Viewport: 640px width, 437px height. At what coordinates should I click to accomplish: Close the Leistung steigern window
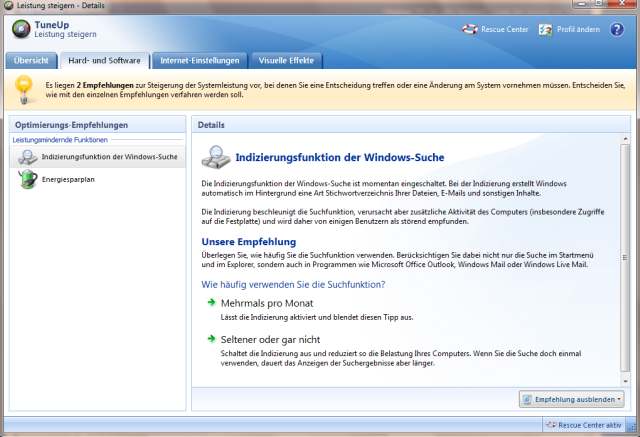coord(623,4)
